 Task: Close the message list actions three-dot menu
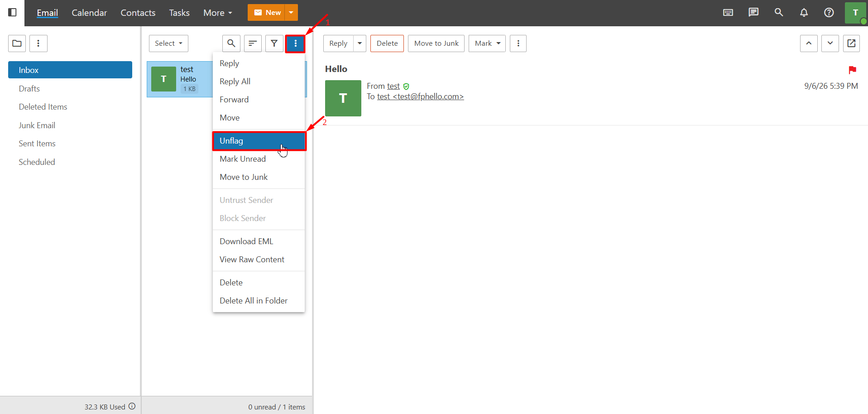(295, 43)
